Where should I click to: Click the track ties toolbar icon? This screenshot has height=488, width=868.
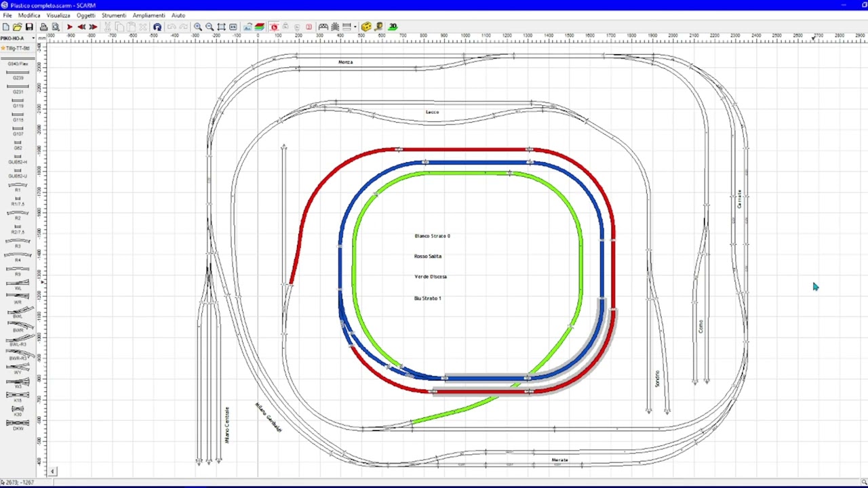click(x=335, y=27)
